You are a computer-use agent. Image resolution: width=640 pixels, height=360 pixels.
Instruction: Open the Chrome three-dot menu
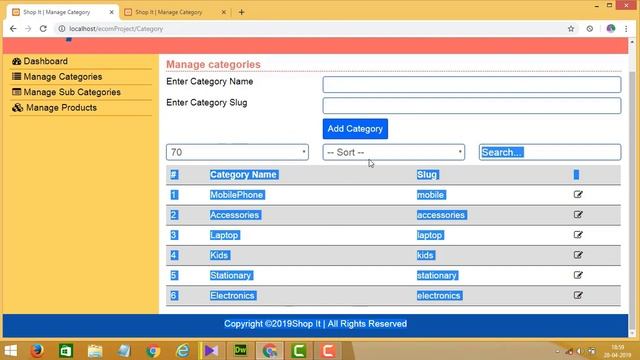(x=626, y=29)
